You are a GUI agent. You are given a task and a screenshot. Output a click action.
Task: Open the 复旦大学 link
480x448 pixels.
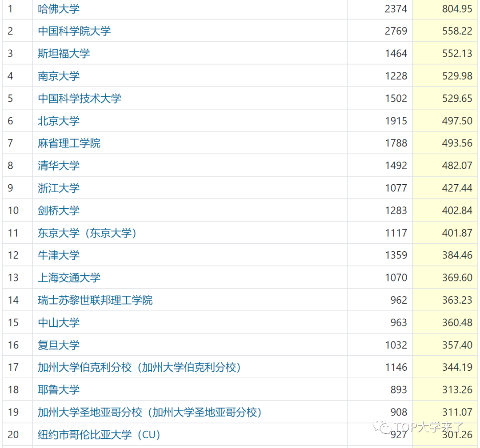tap(59, 345)
